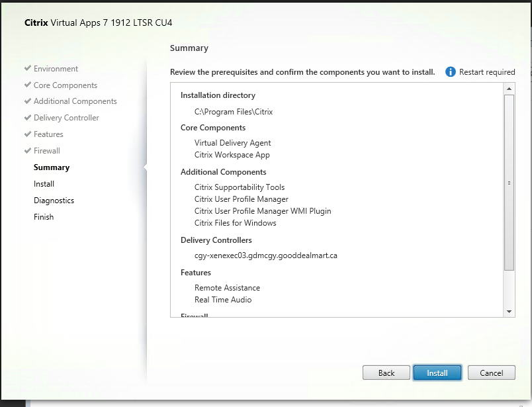Open the Additional Components step
The image size is (532, 407).
click(x=75, y=101)
